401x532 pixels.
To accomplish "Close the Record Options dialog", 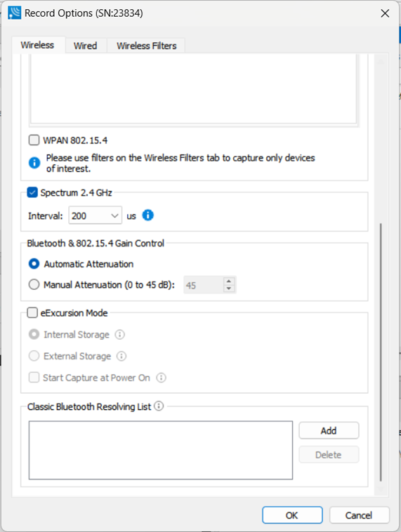I will pos(385,13).
